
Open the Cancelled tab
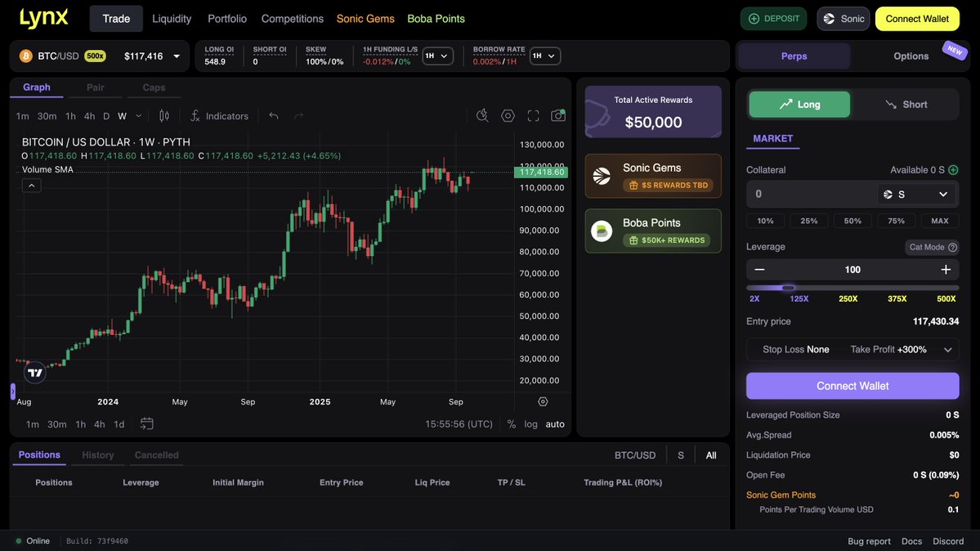pyautogui.click(x=156, y=455)
